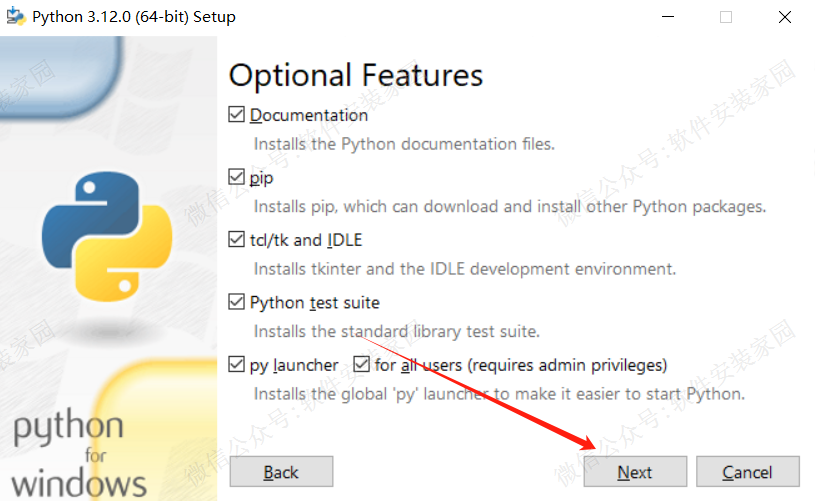This screenshot has width=815, height=501.
Task: Click the 'Installs the Python documentation files' description
Action: click(x=403, y=144)
